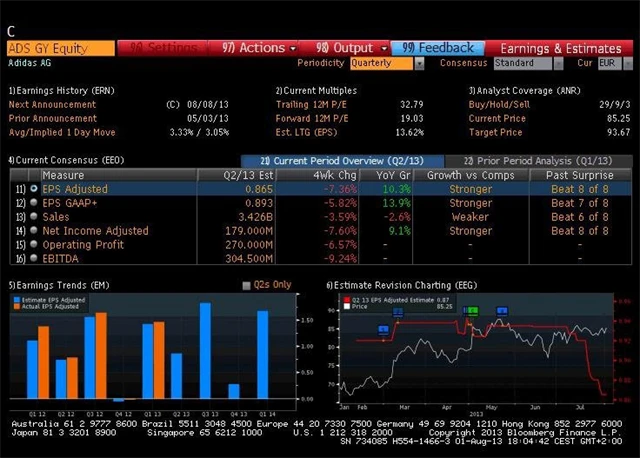640x458 pixels.
Task: Select the EPS GAAP+ radio button
Action: coord(35,202)
